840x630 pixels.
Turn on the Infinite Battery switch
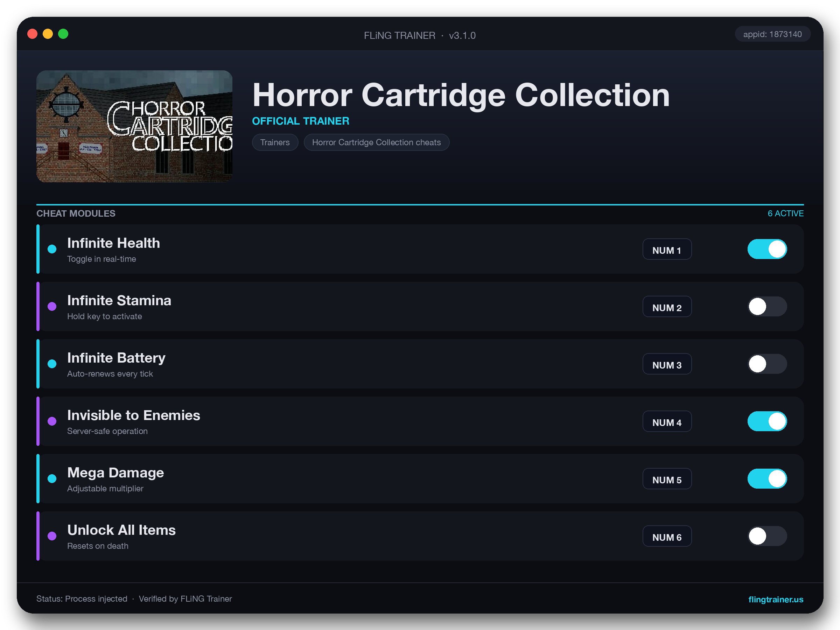[x=767, y=364]
